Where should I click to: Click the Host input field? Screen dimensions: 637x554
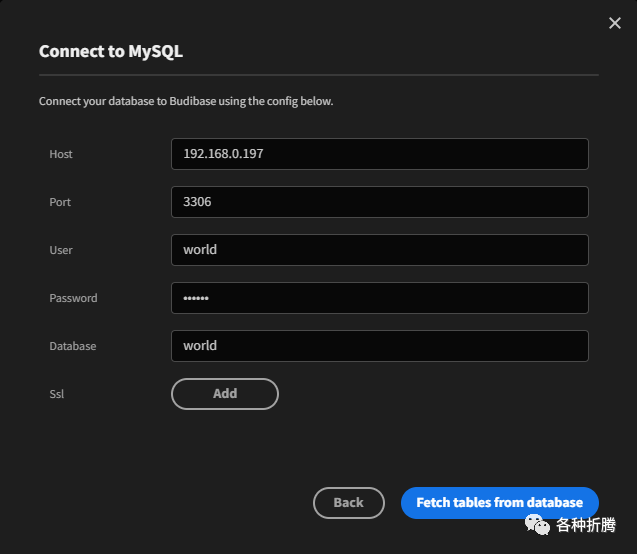coord(380,154)
